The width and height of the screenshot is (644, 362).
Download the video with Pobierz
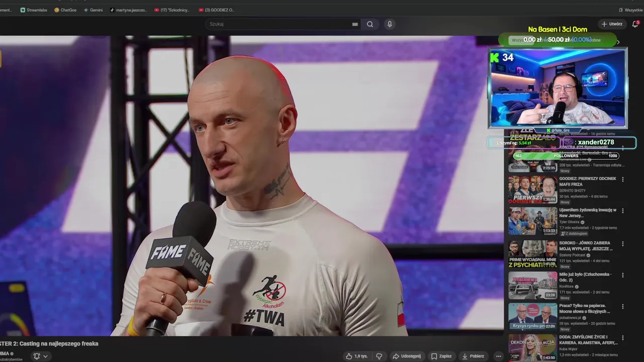[x=473, y=356]
